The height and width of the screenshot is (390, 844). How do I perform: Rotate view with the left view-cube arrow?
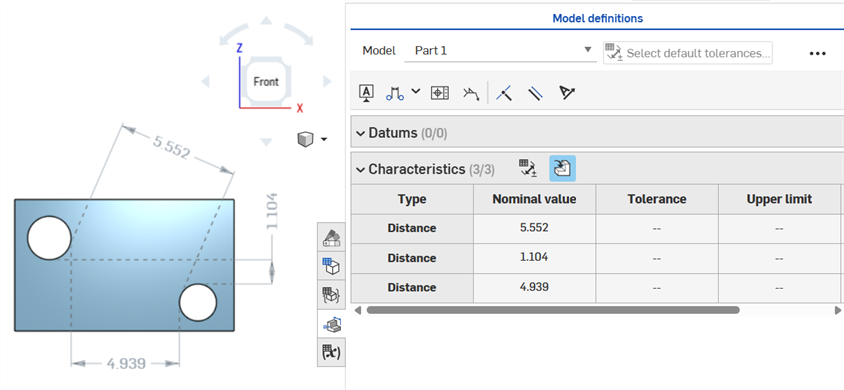(x=205, y=82)
